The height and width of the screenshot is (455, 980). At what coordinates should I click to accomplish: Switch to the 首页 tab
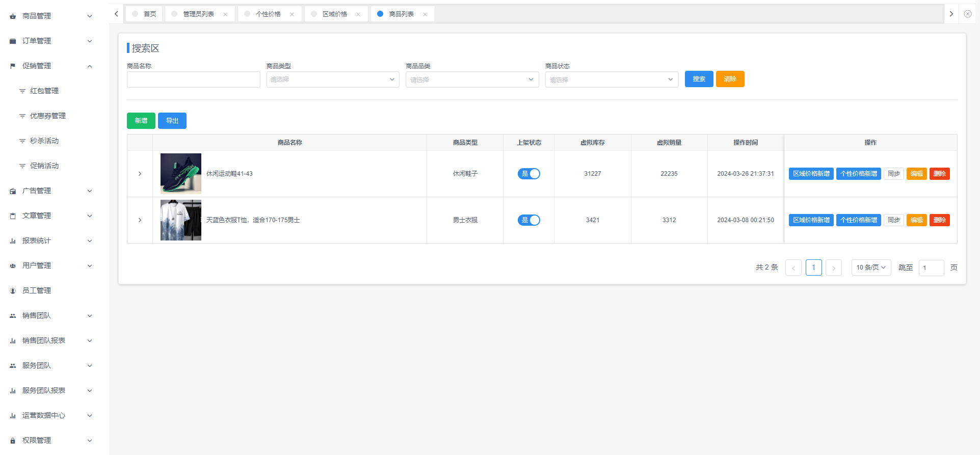point(144,14)
